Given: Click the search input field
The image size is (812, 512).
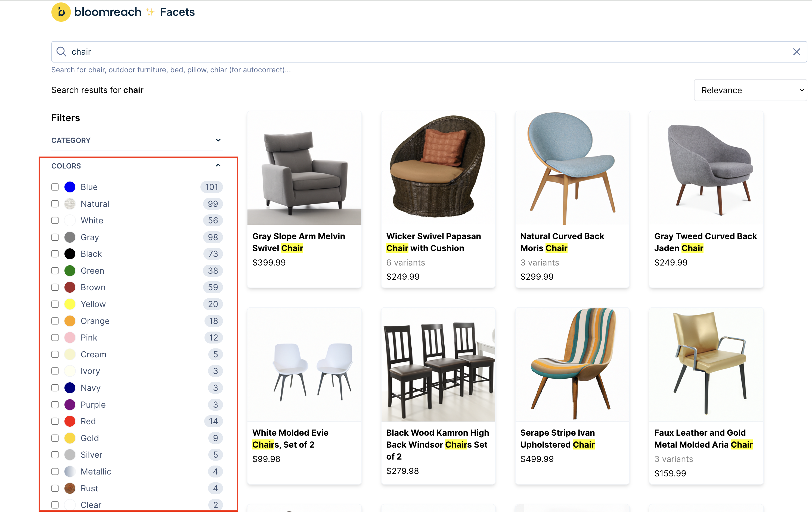Looking at the screenshot, I should point(429,51).
